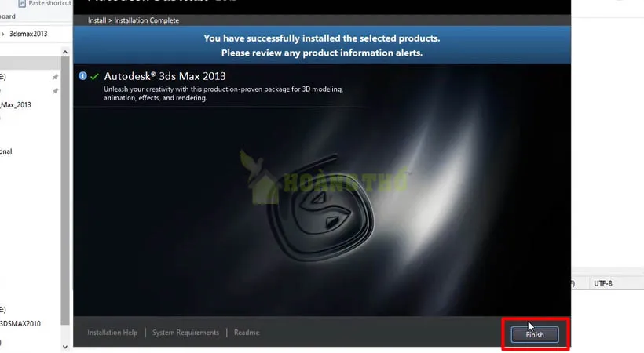Click the Install > Installation Complete breadcrumb text
644x353 pixels.
pyautogui.click(x=134, y=20)
